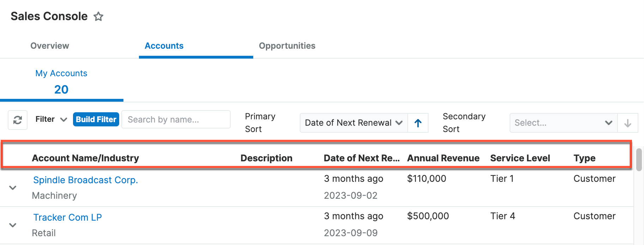The image size is (644, 245).
Task: Switch to the Overview tab
Action: click(x=50, y=46)
